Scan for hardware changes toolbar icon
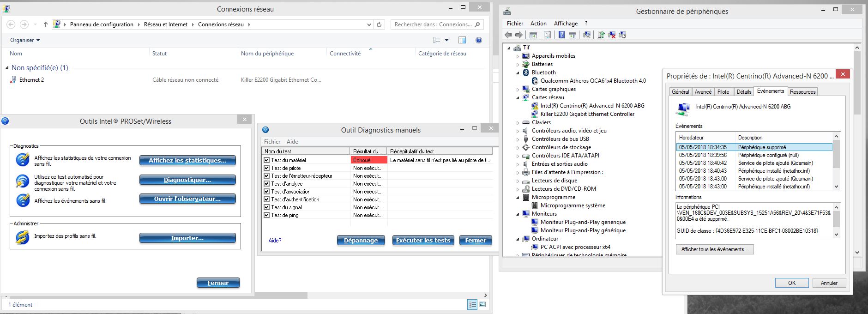This screenshot has height=314, width=868. [587, 35]
